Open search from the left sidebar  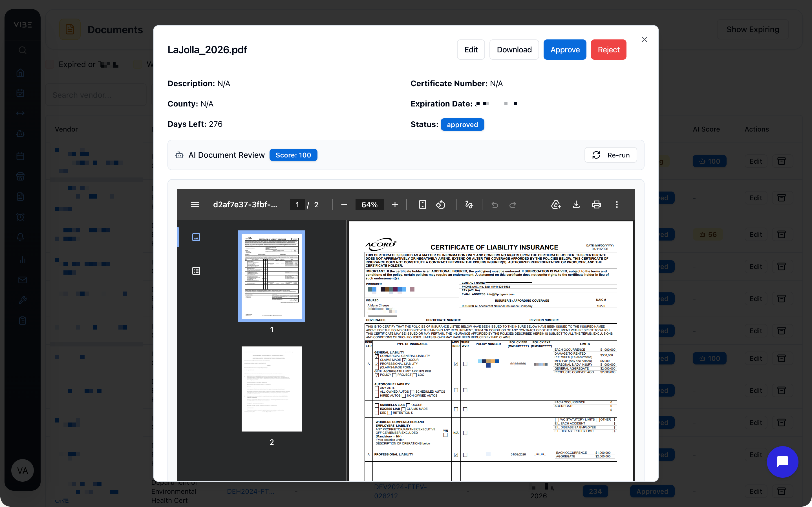point(23,50)
